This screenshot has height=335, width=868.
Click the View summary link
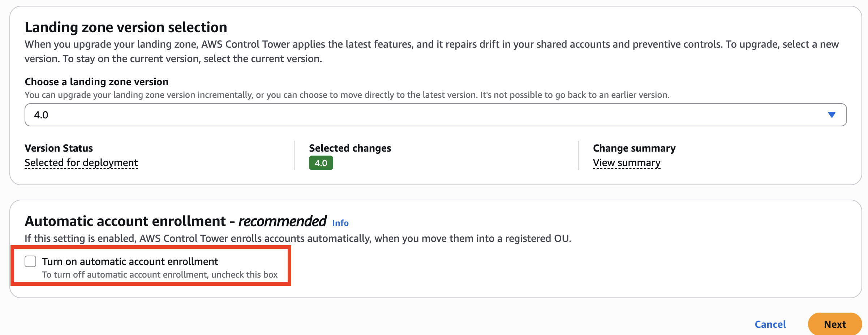click(x=627, y=163)
